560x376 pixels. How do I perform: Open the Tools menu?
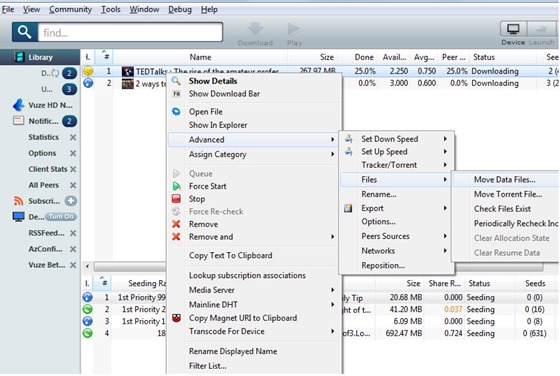111,9
